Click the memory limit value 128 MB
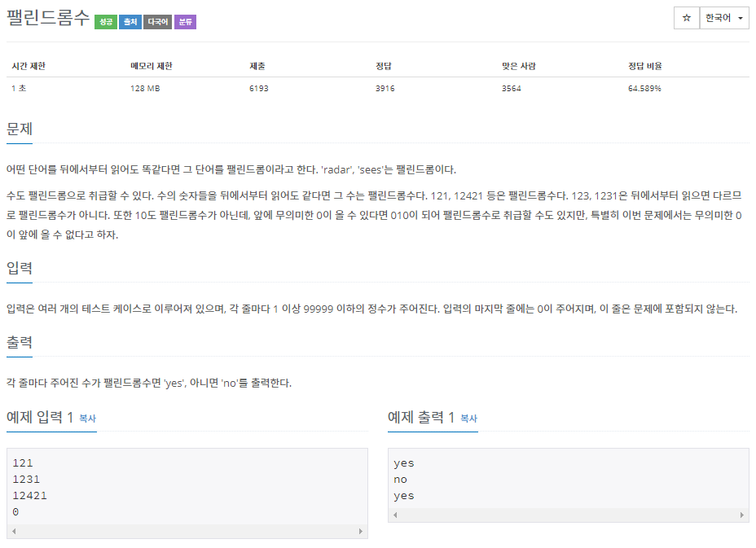 click(x=145, y=88)
